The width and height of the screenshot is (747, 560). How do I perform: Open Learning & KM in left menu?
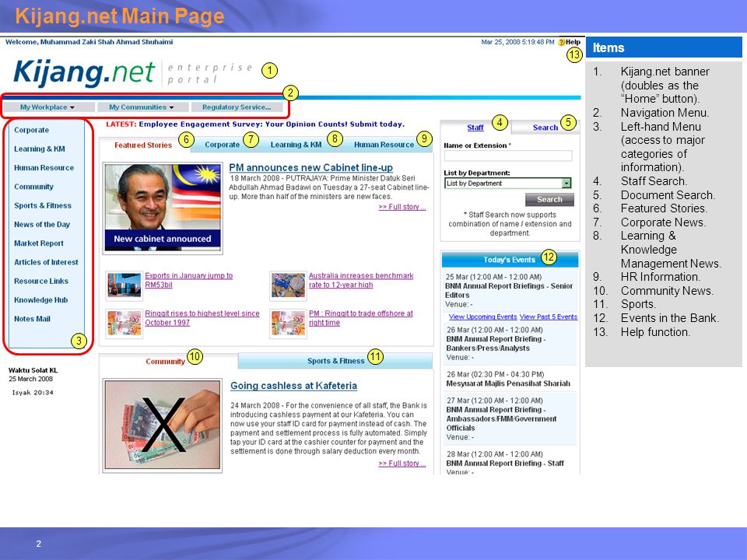pos(40,149)
